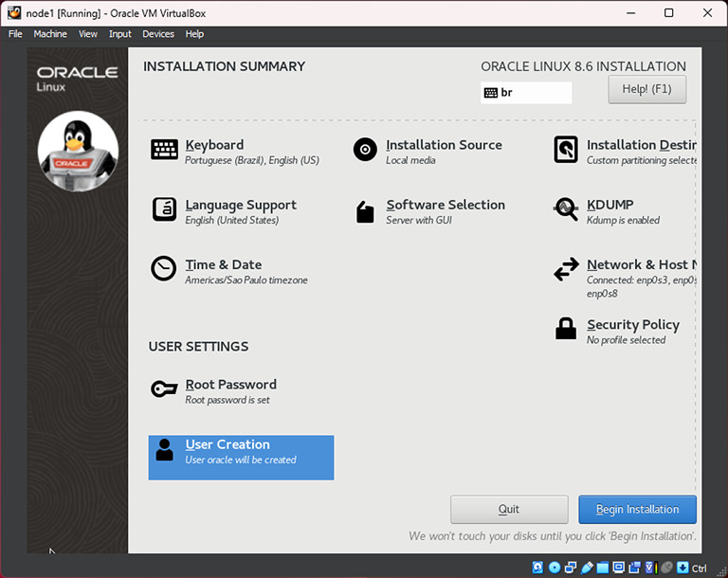The image size is (728, 578).
Task: Close the node1 VirtualBox window
Action: point(707,13)
